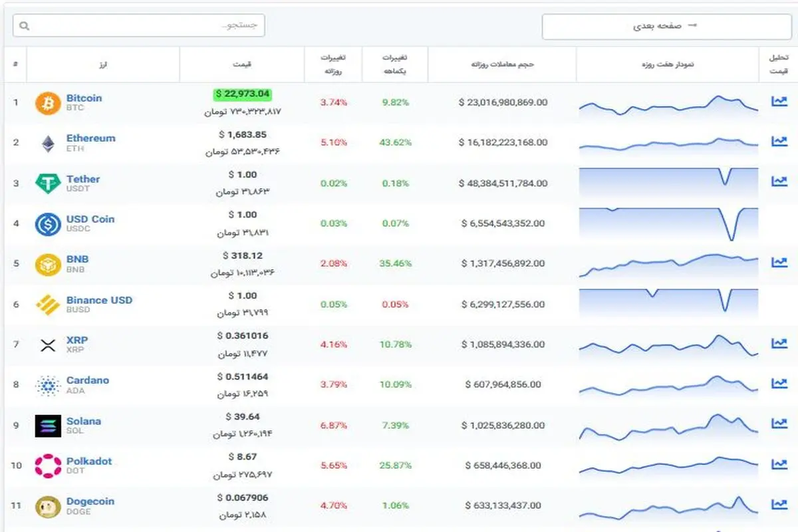The height and width of the screenshot is (532, 798).
Task: Open the Binance USD name link
Action: (99, 300)
